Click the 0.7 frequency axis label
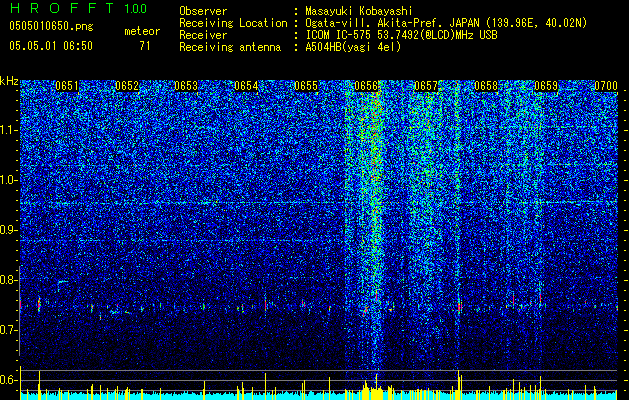The image size is (629, 400). click(8, 330)
